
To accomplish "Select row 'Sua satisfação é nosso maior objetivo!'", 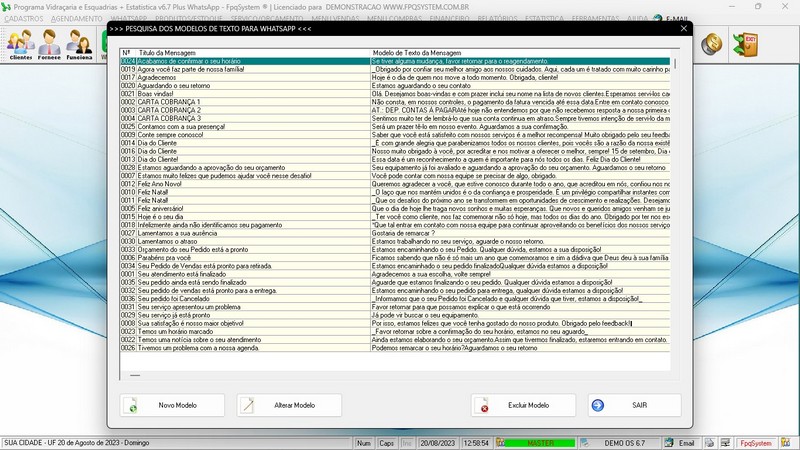I will (395, 323).
